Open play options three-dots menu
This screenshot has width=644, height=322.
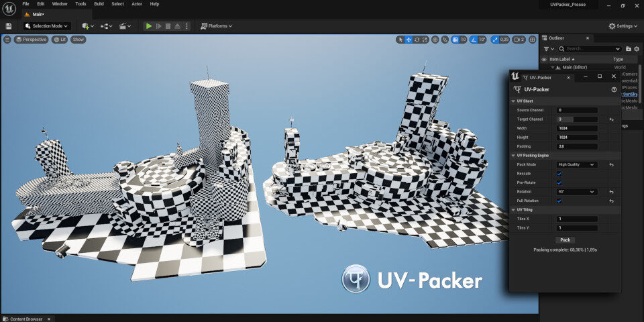(186, 26)
